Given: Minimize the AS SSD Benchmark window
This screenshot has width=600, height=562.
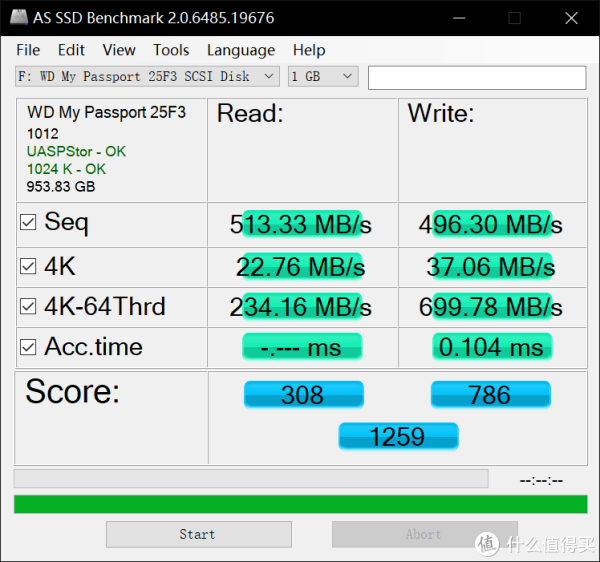Looking at the screenshot, I should click(459, 18).
